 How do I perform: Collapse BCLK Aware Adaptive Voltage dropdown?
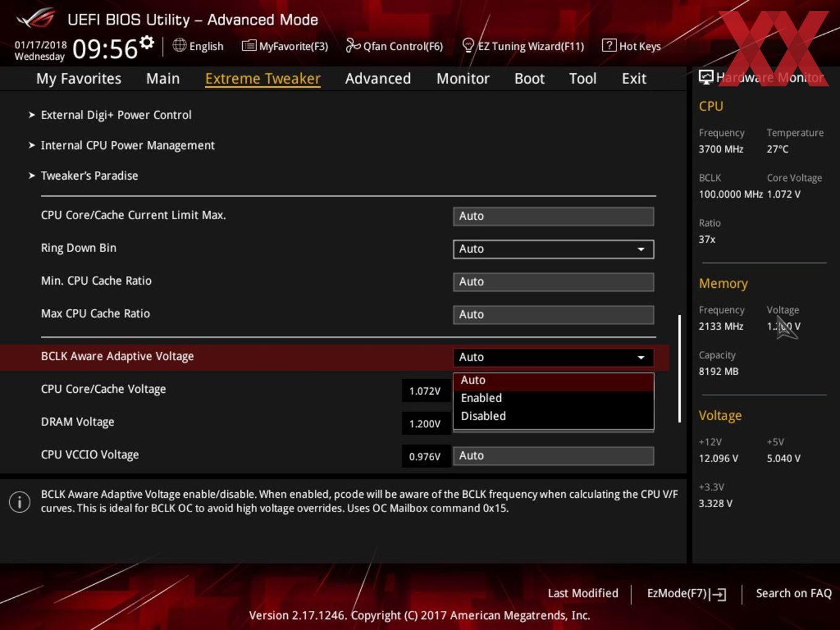click(x=553, y=357)
